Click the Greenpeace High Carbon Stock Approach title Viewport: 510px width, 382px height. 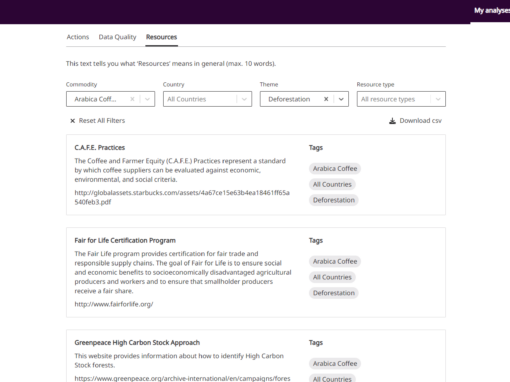tap(137, 342)
